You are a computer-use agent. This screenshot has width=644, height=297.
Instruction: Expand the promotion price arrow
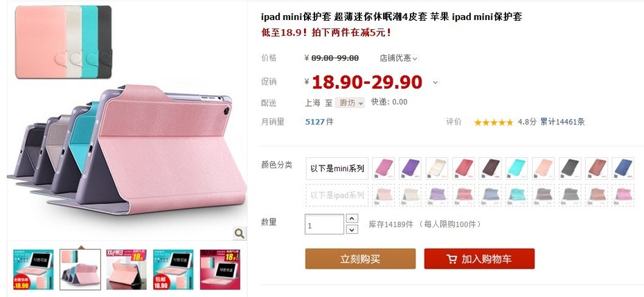click(436, 82)
